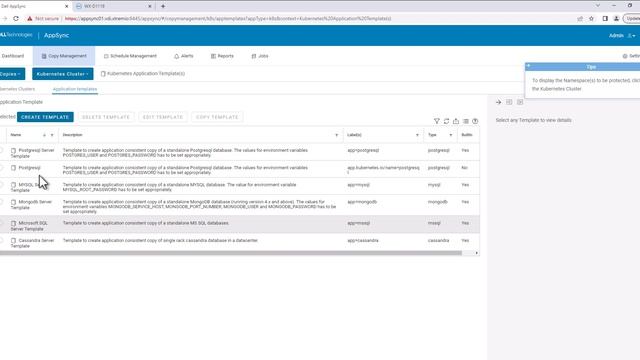Select the Cassandra Server Template row radio

pos(1,240)
